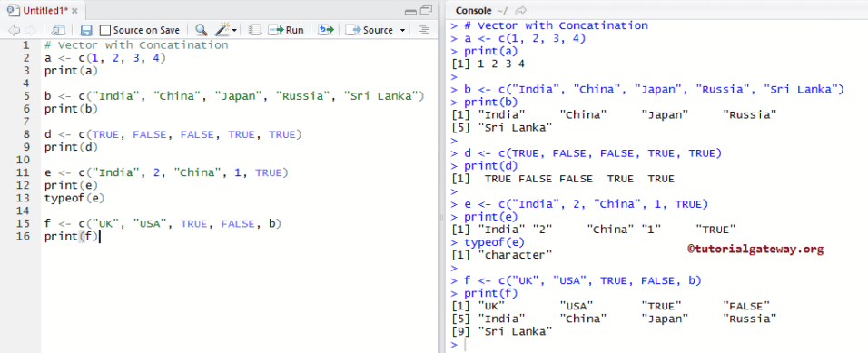Click the comment '# Vector with Concatenation' in editor

pyautogui.click(x=136, y=44)
